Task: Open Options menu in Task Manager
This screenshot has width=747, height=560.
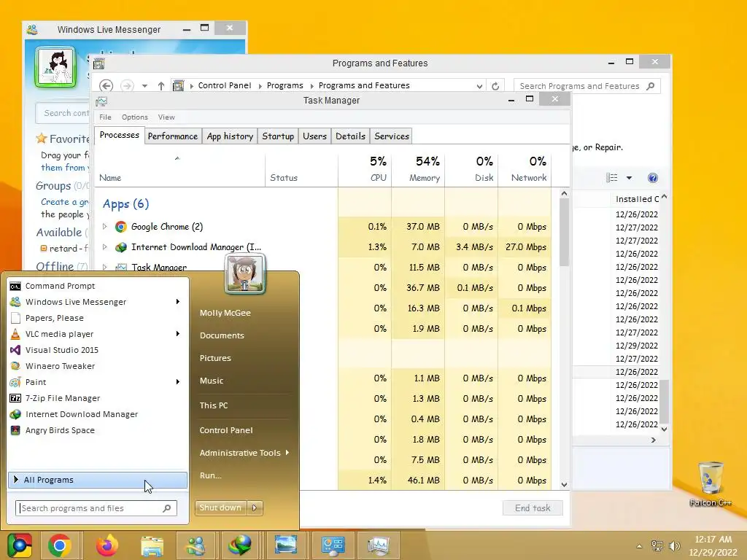Action: tap(134, 117)
